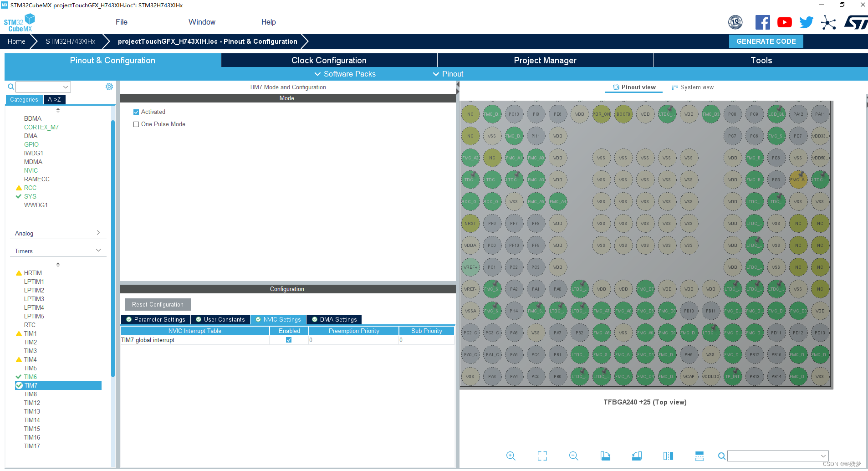The image size is (868, 471).
Task: Toggle the vertical split view icon
Action: (668, 456)
